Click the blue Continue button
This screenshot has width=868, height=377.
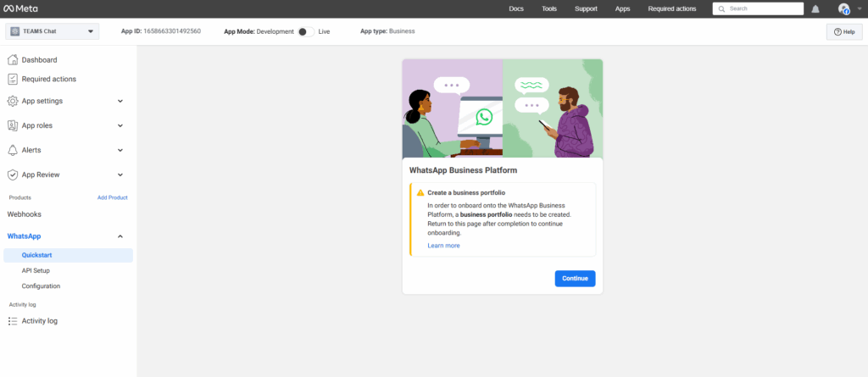576,279
